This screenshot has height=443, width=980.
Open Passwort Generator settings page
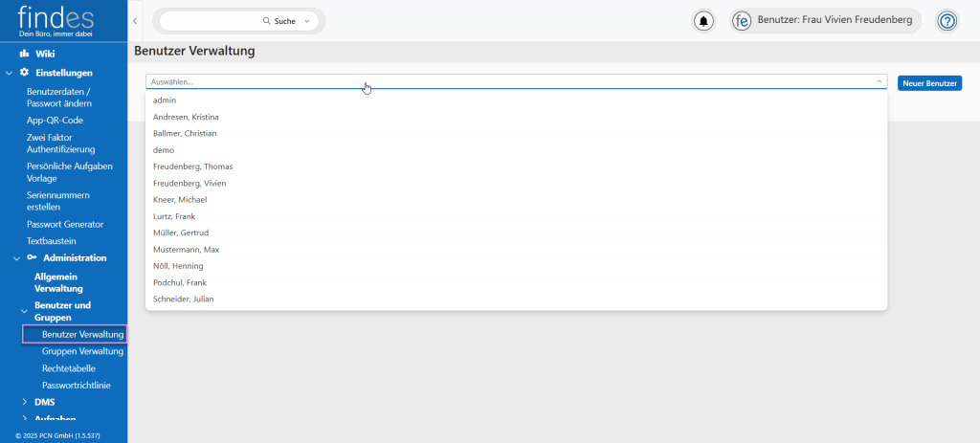[65, 224]
